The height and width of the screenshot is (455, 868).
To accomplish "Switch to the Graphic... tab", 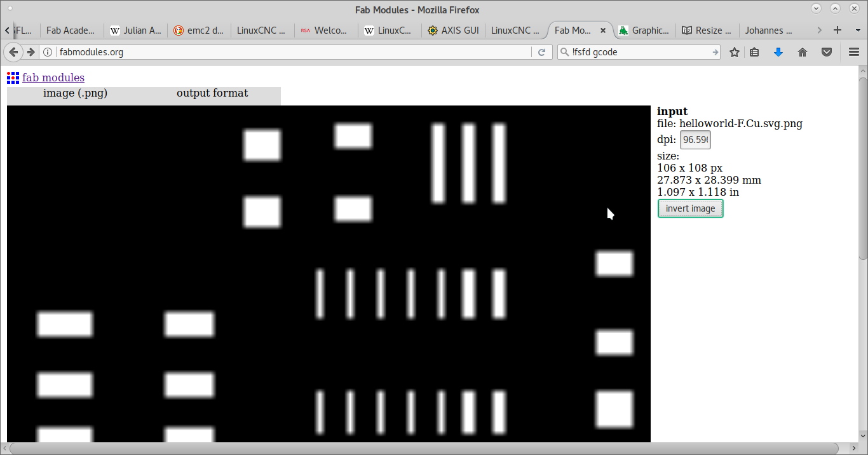I will click(x=644, y=30).
